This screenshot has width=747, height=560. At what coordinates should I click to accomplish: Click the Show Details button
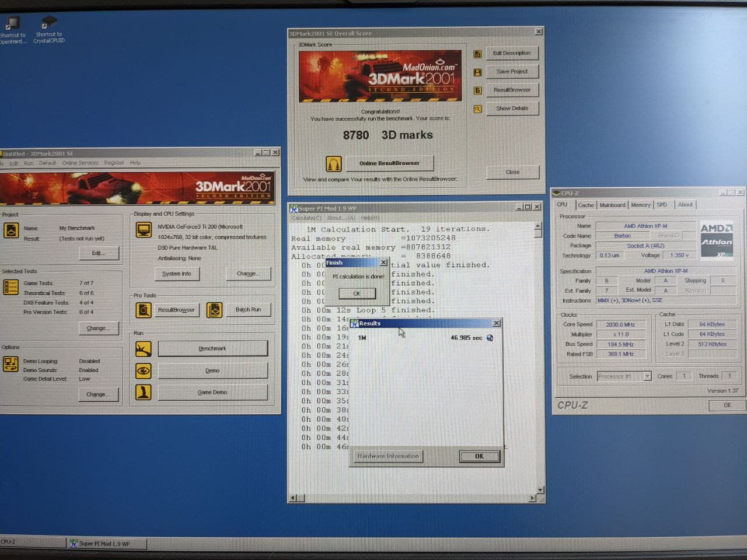point(512,108)
